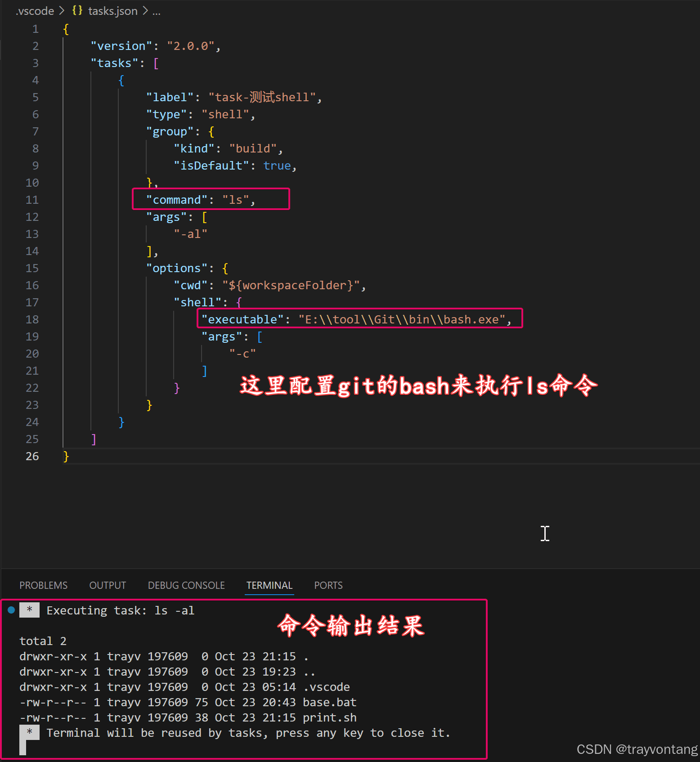Open the DEBUG CONSOLE tab
This screenshot has width=700, height=762.
(x=186, y=585)
